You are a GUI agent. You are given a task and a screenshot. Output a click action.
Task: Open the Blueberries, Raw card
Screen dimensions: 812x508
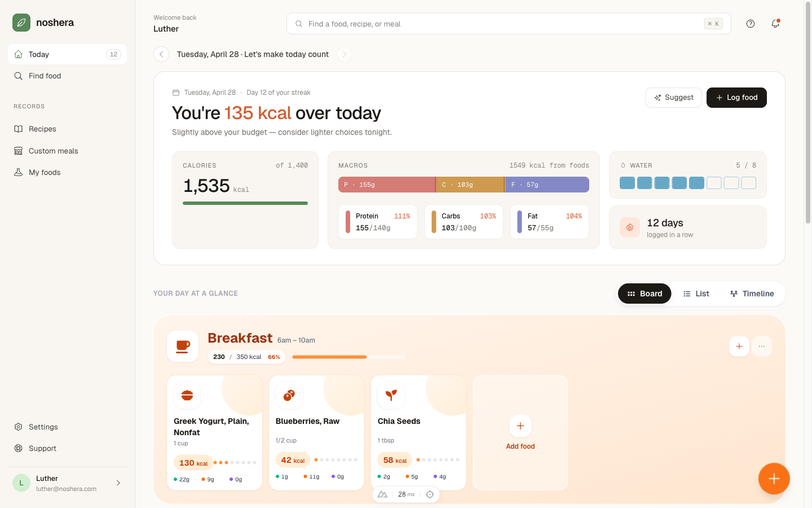tap(317, 432)
